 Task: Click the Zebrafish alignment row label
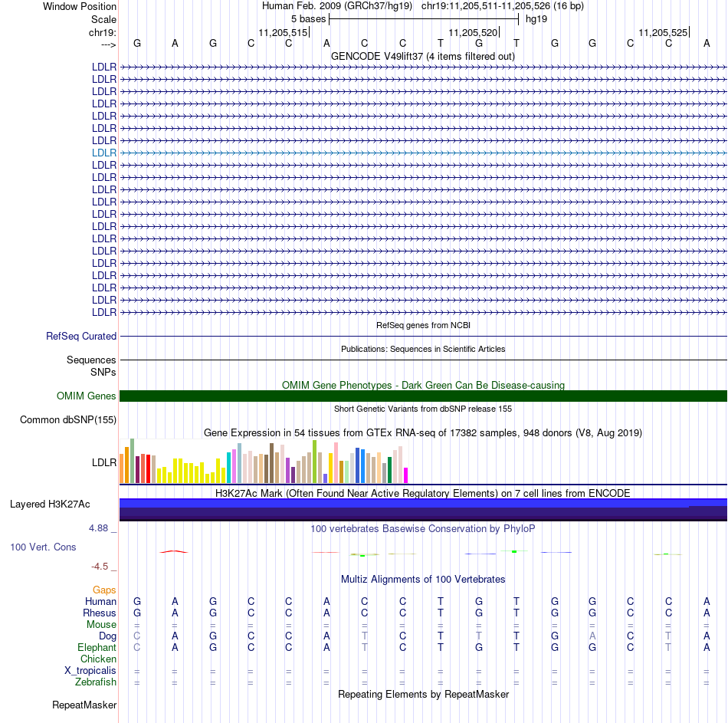[96, 682]
